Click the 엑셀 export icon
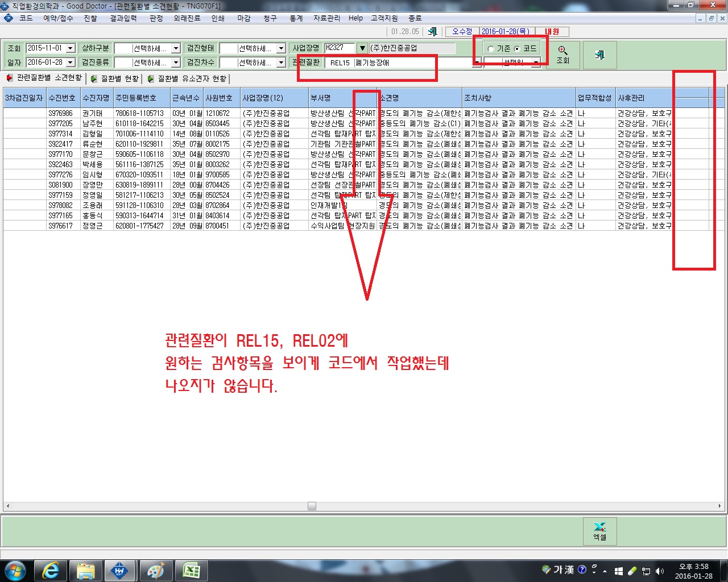Image resolution: width=728 pixels, height=582 pixels. coord(599,531)
